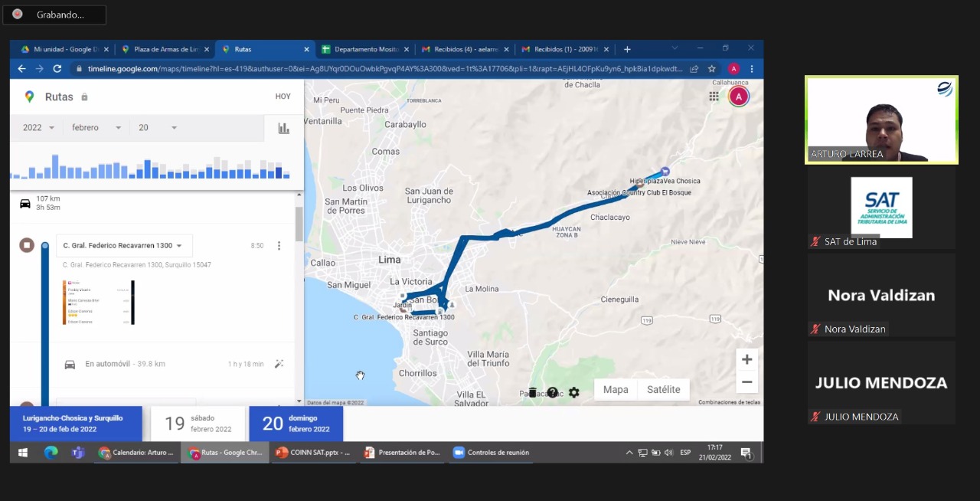Switch map view to Satélite
This screenshot has height=501, width=980.
click(x=663, y=390)
